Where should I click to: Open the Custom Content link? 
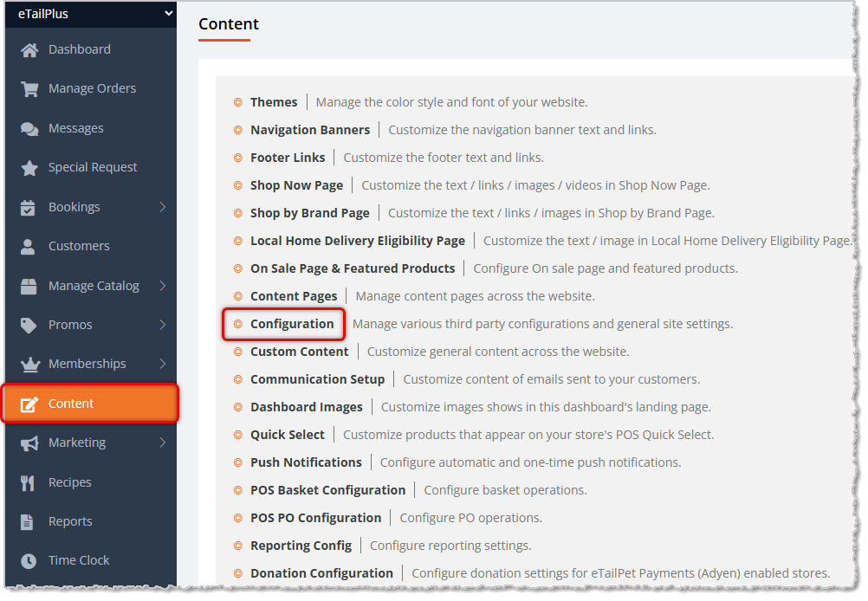(300, 352)
